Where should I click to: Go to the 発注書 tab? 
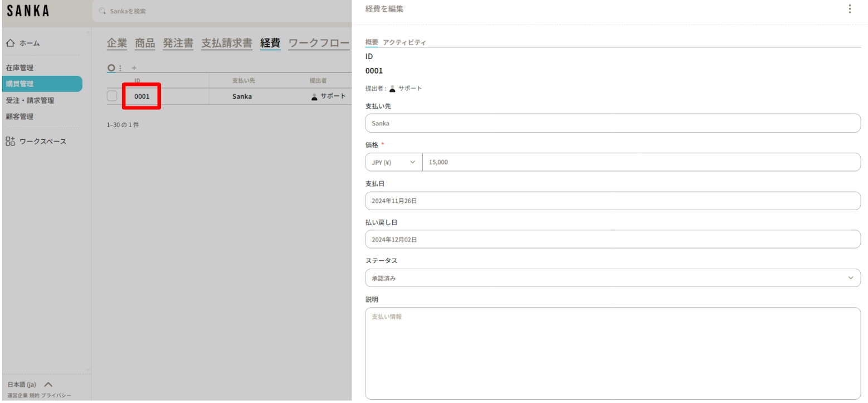(x=178, y=43)
